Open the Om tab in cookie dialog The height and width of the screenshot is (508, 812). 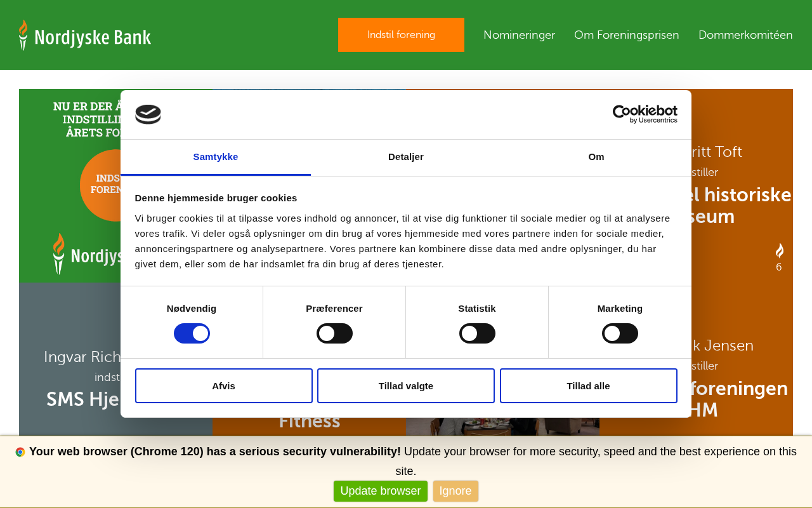[x=596, y=157]
